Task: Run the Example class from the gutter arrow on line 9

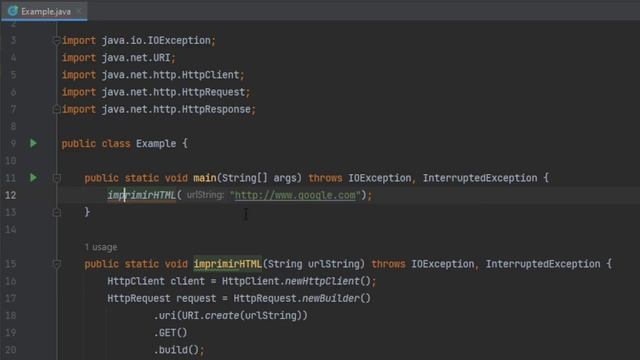Action: point(33,143)
